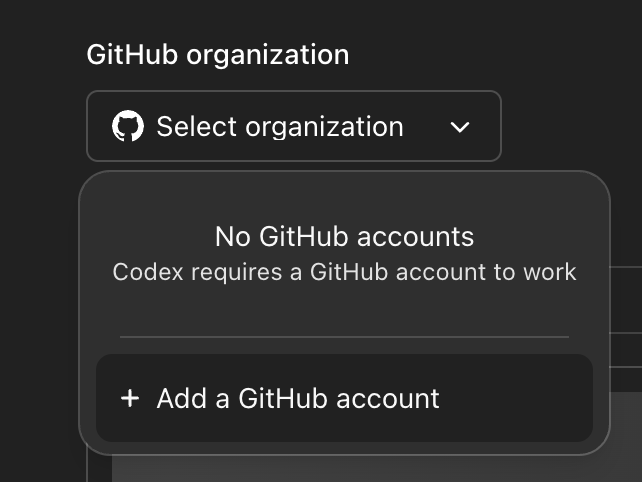Screen dimensions: 642x482
Task: Collapse the organization dropdown via its arrow
Action: pyautogui.click(x=459, y=127)
